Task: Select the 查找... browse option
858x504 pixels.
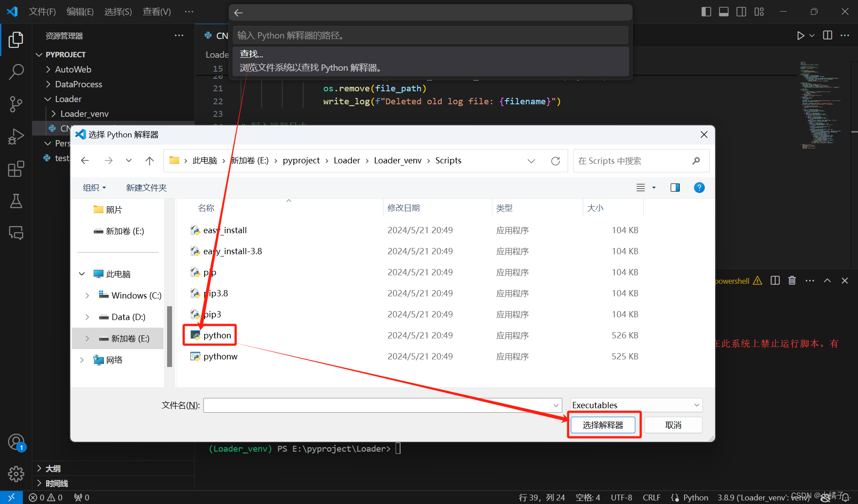Action: pos(430,61)
